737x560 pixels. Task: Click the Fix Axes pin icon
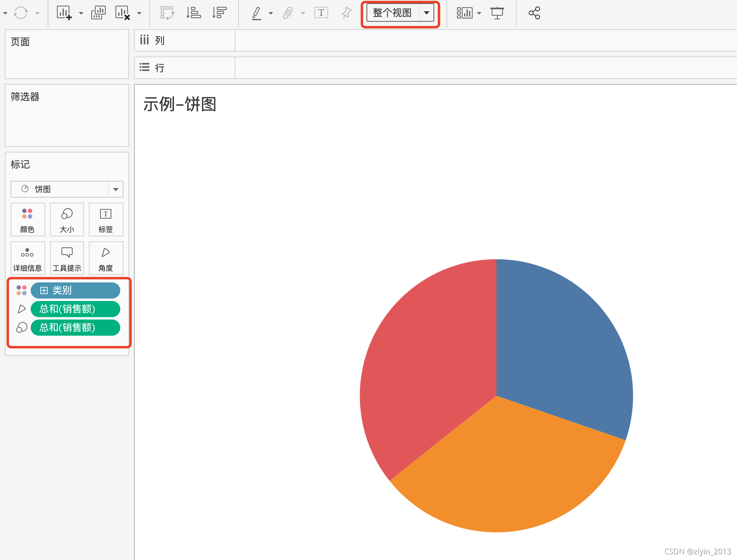(346, 13)
